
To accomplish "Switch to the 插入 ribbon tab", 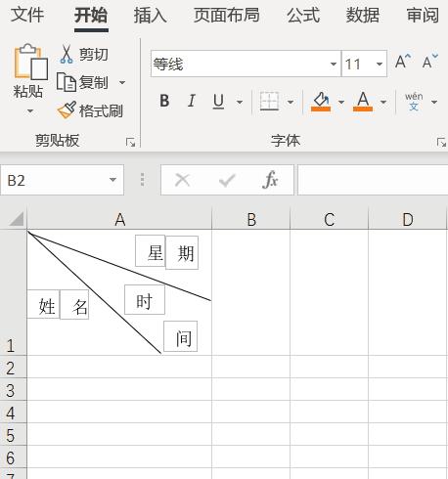I will pos(150,16).
